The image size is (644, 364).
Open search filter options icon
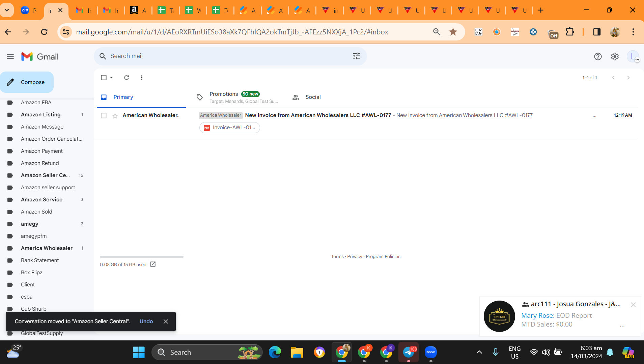coord(356,56)
